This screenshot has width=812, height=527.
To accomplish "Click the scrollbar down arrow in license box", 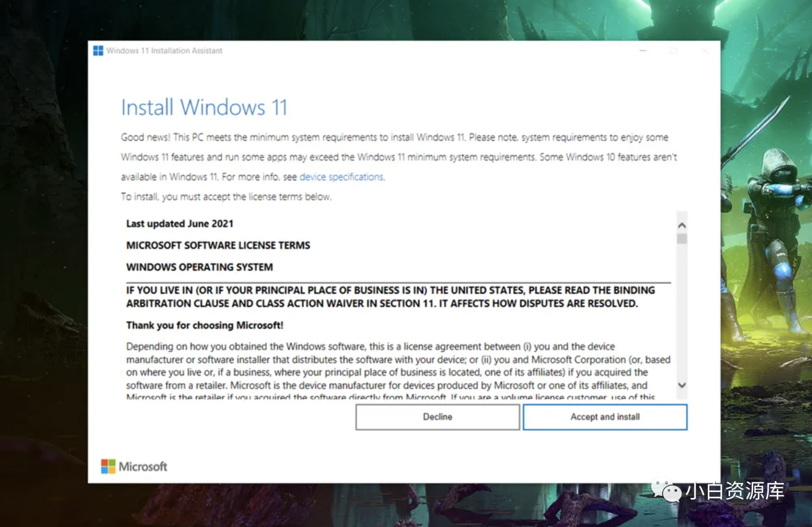I will click(682, 385).
